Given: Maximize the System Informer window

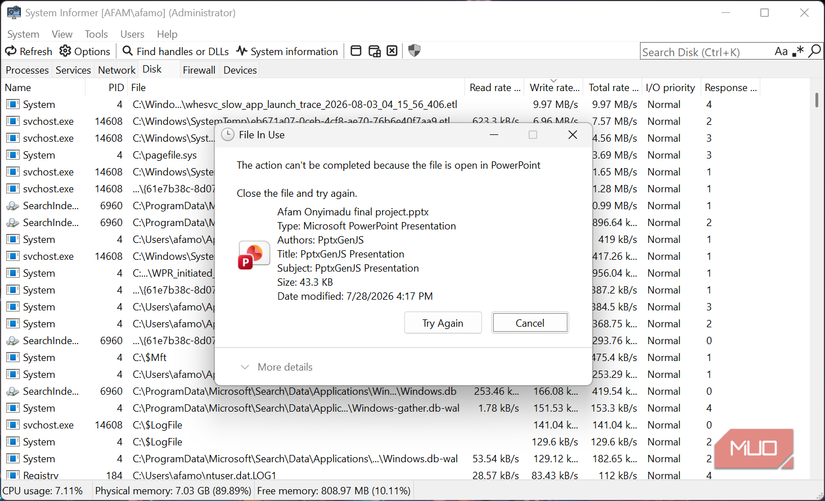Looking at the screenshot, I should (764, 13).
